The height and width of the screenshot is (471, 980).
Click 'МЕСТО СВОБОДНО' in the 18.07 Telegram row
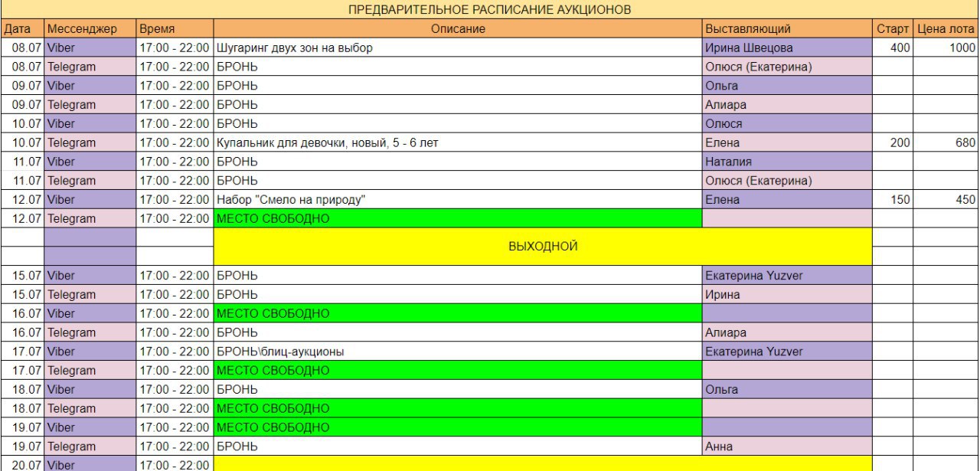tap(458, 408)
